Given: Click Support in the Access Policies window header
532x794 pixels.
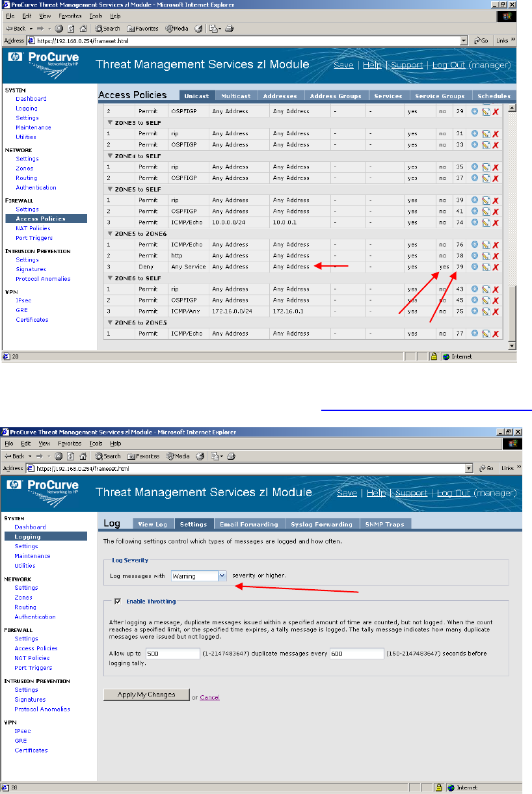Looking at the screenshot, I should point(406,65).
